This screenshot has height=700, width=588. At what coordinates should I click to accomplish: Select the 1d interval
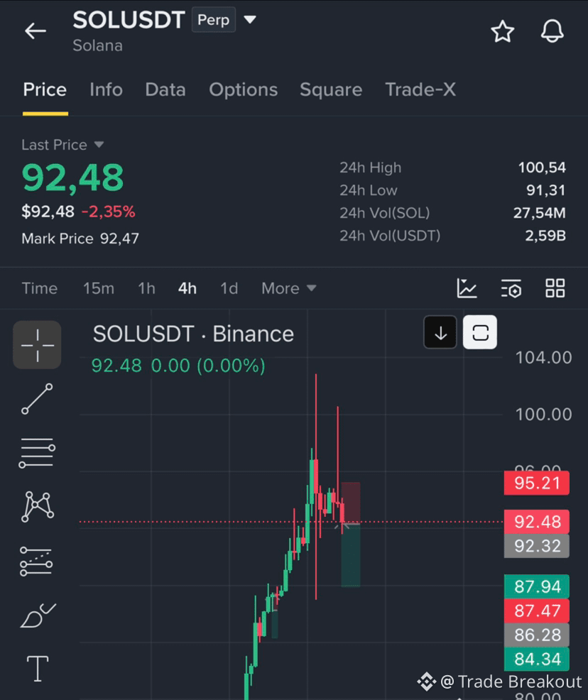(229, 288)
